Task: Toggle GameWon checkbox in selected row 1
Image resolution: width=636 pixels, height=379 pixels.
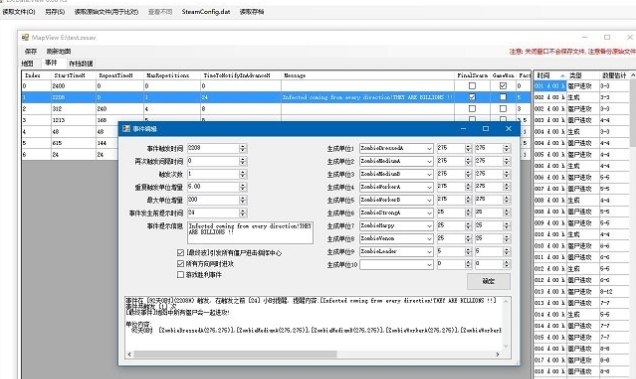Action: [503, 97]
